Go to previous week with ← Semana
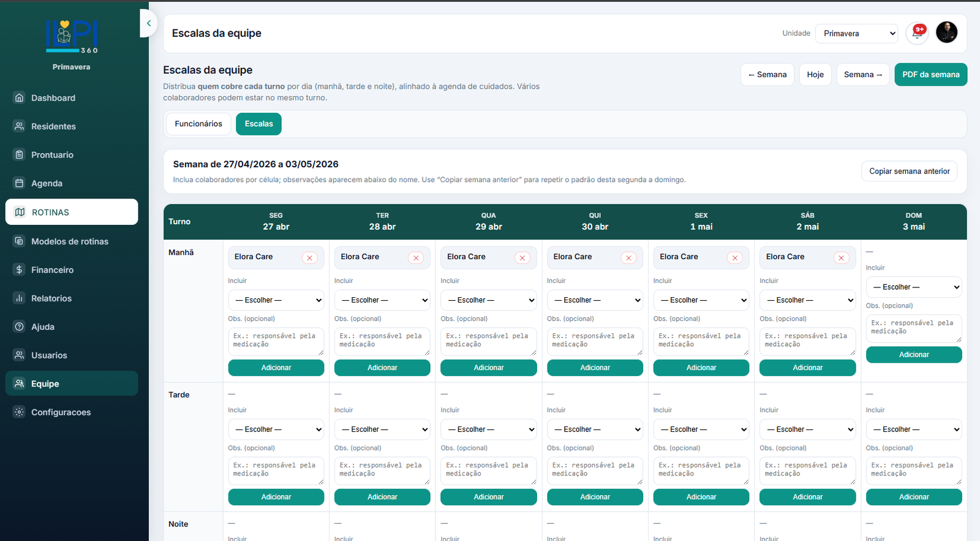This screenshot has height=541, width=980. click(x=767, y=75)
